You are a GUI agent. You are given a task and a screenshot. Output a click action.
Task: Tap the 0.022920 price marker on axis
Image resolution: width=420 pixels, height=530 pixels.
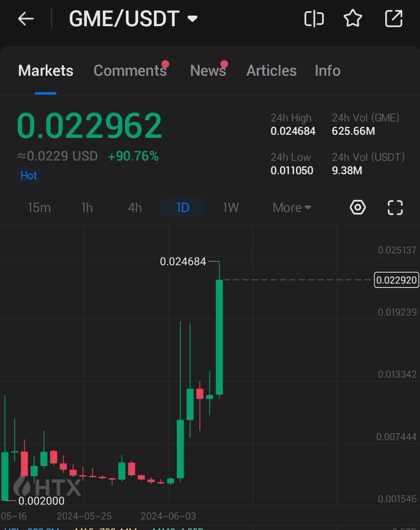pos(396,280)
